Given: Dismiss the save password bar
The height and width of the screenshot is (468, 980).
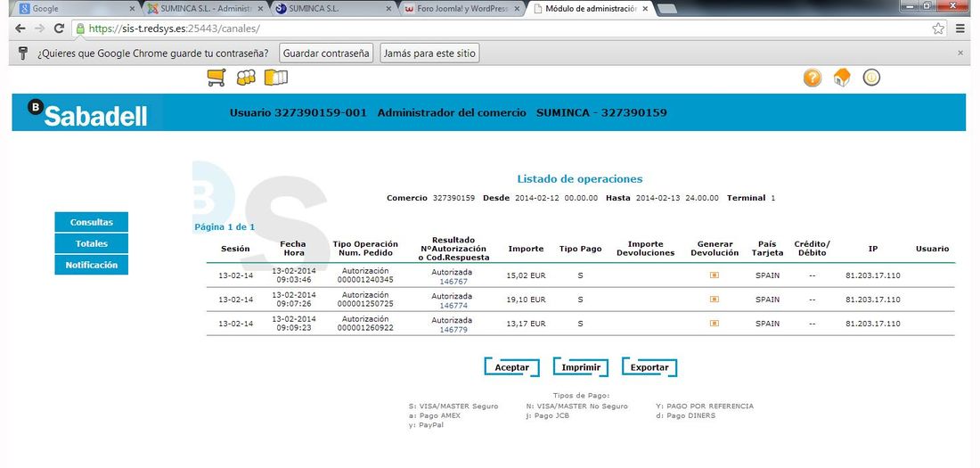Looking at the screenshot, I should [960, 53].
